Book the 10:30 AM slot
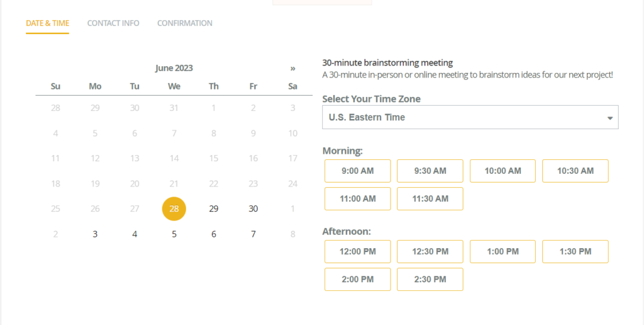The image size is (644, 325). click(575, 171)
